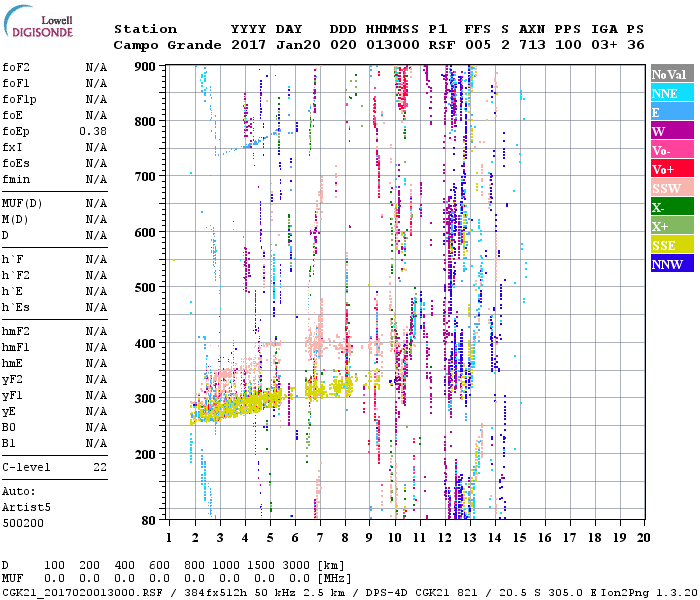Screen dimensions: 700x600
Task: Select the yellow SSE legend swatch
Action: [671, 245]
